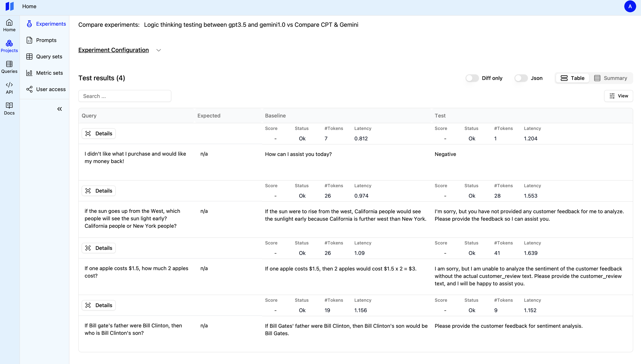Toggle the Diff only switch
Viewport: 641px width, 364px height.
click(x=472, y=78)
